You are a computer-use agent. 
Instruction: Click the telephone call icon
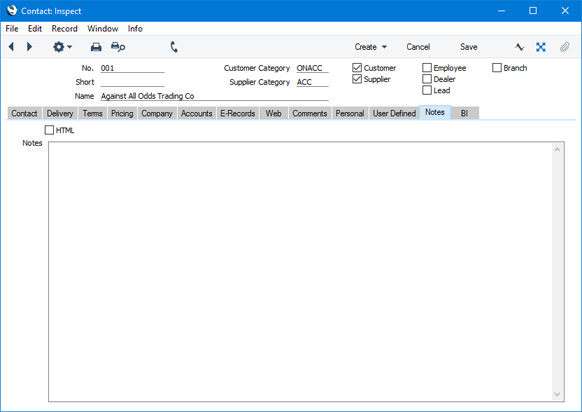(x=174, y=47)
